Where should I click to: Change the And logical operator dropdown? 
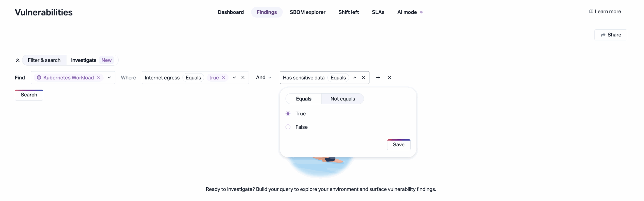click(264, 78)
